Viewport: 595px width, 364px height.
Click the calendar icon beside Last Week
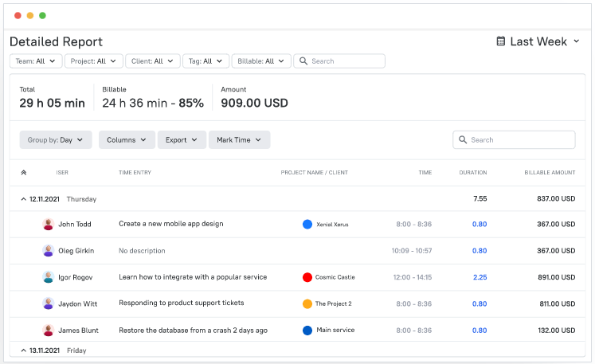pos(501,41)
